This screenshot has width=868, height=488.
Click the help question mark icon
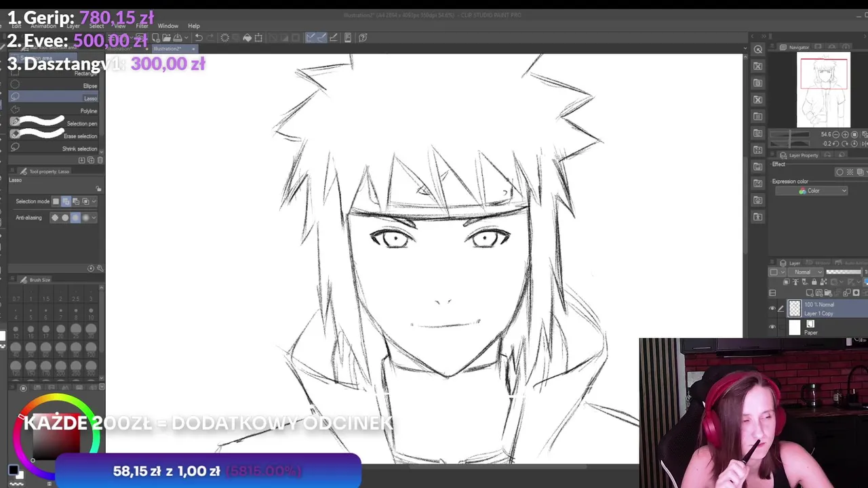coord(363,38)
